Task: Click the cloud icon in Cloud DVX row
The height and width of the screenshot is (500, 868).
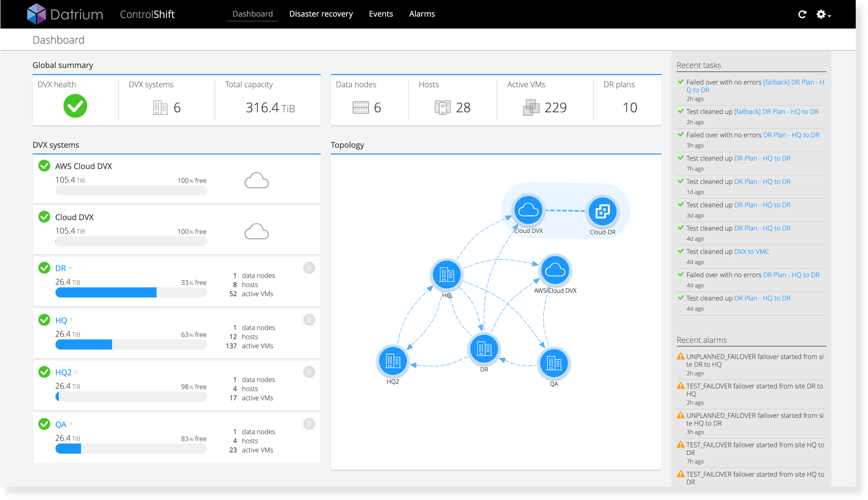Action: click(256, 231)
